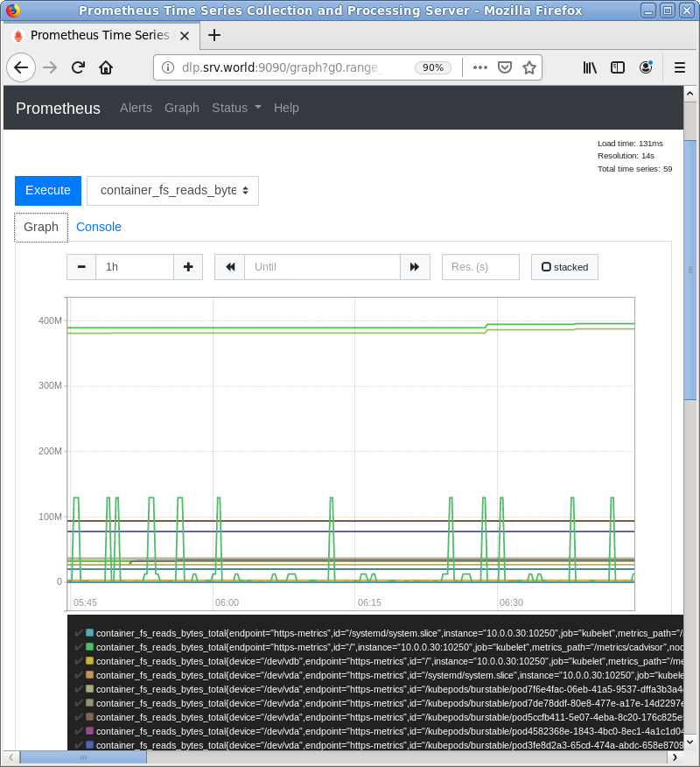Click the green swatch for id="/" series
Viewport: 700px width, 767px height.
[x=89, y=647]
